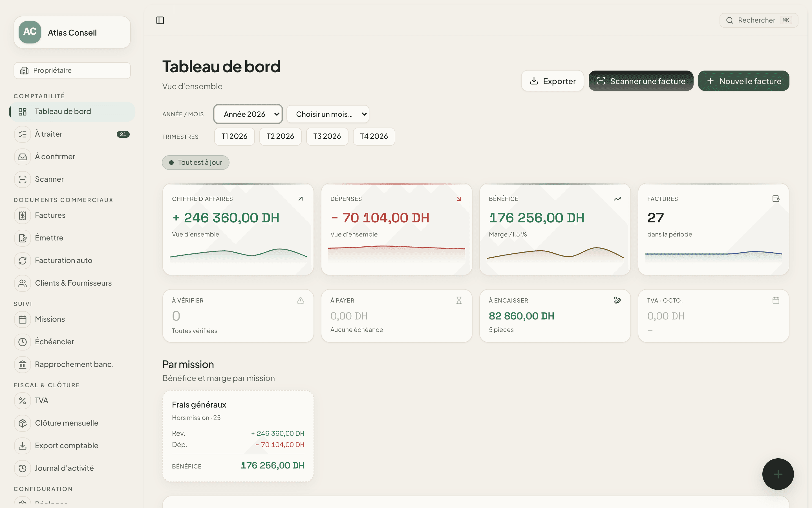Click hourglass icon on À payer card

(459, 300)
